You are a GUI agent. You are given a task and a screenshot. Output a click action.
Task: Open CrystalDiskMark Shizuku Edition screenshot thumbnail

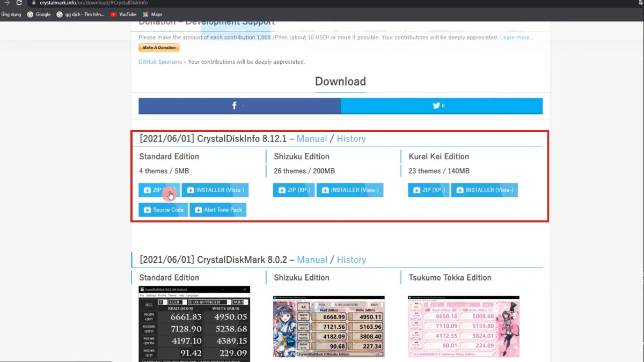pyautogui.click(x=328, y=327)
